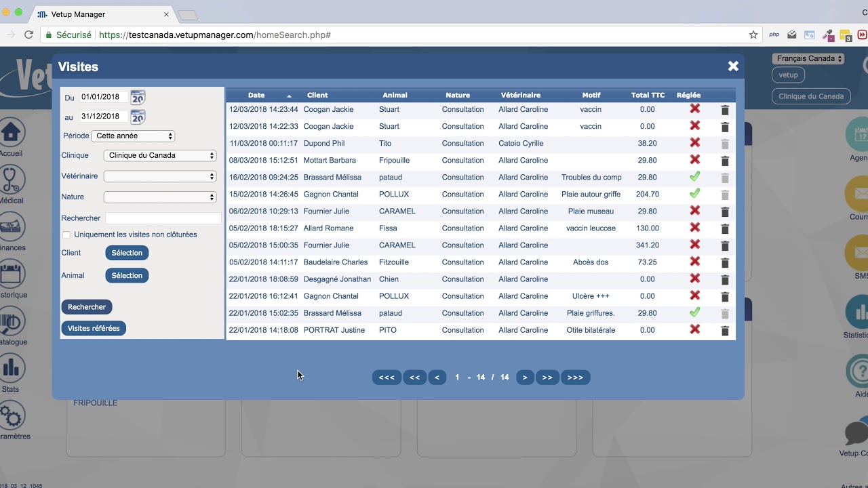Expand the Vétérinaire dropdown
The width and height of the screenshot is (868, 488).
coord(159,176)
